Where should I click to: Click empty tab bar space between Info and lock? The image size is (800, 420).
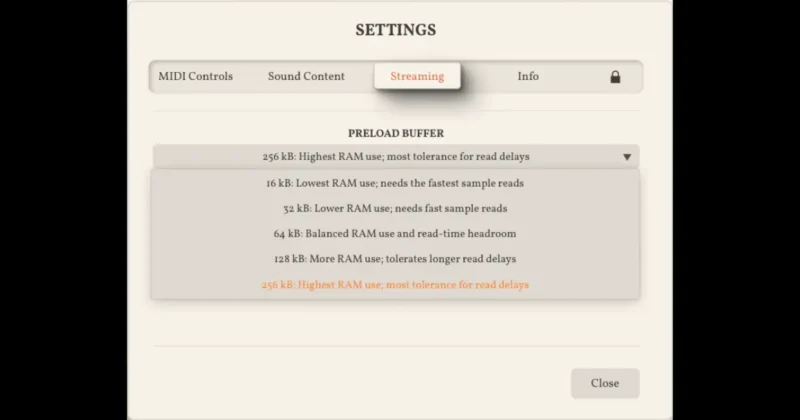pyautogui.click(x=574, y=77)
